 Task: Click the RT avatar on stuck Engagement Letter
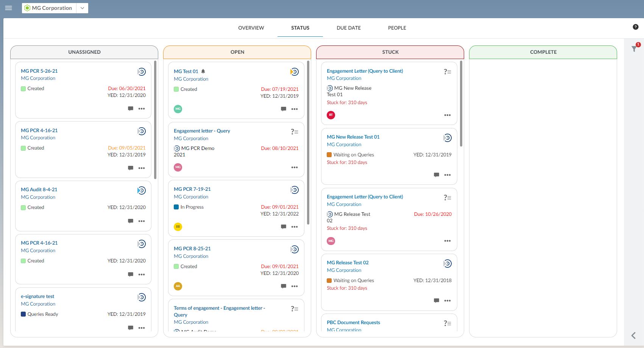pyautogui.click(x=331, y=115)
